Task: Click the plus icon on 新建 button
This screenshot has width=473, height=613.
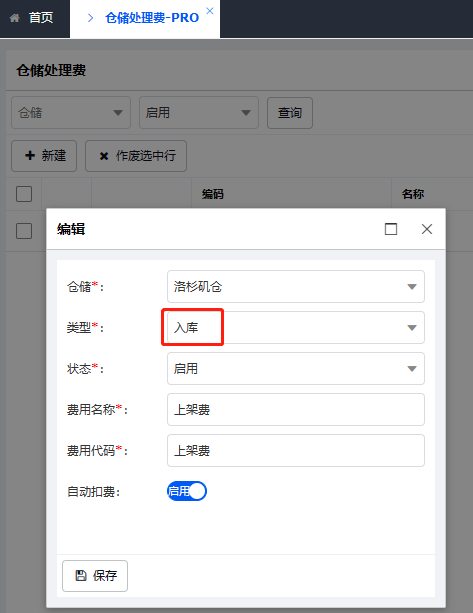Action: pos(30,156)
